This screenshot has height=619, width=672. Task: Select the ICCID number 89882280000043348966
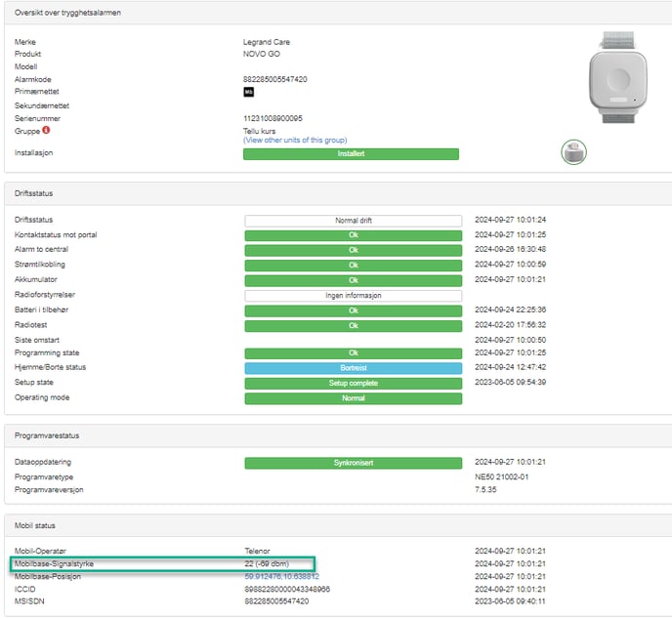click(x=287, y=590)
